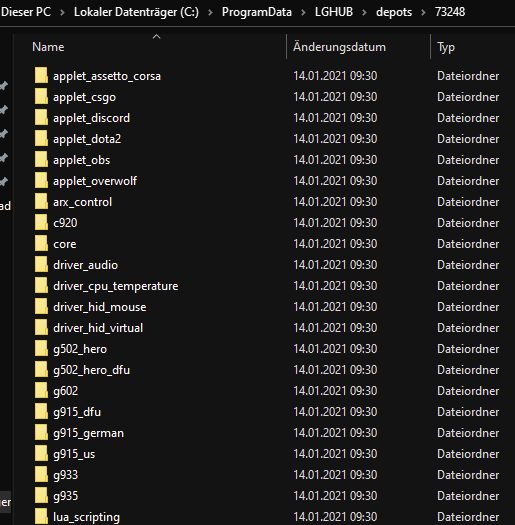Expand chevron after LGHUB breadcrumb
The image size is (515, 525).
[364, 12]
